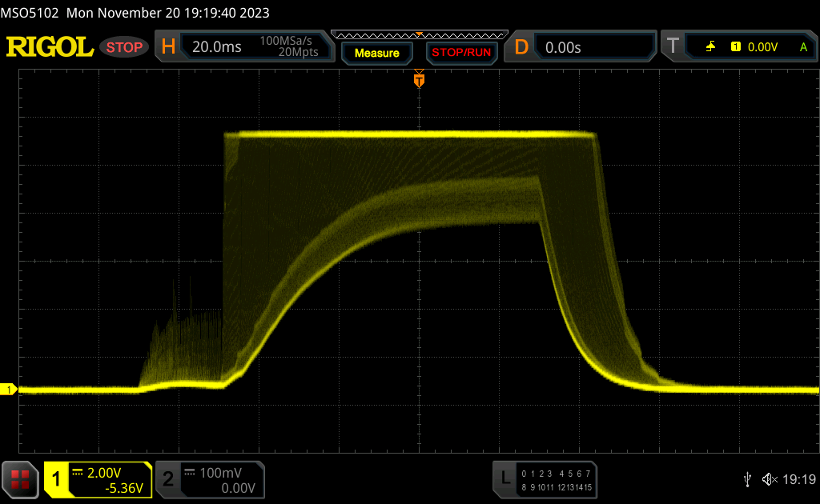This screenshot has height=504, width=820.
Task: Click the 20Mpts memory depth readout
Action: pos(298,52)
